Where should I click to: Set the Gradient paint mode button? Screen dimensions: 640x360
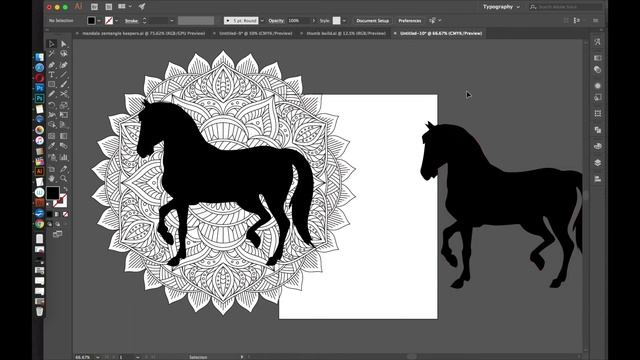pyautogui.click(x=58, y=214)
